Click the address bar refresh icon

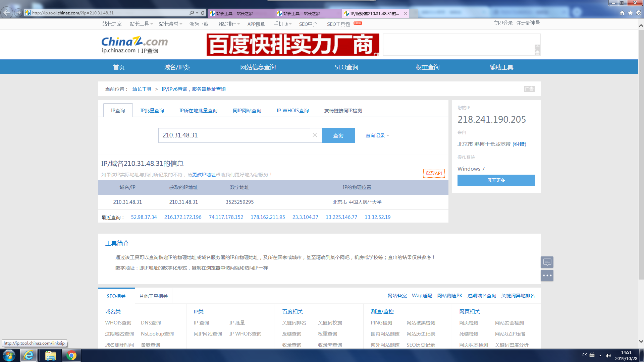[203, 13]
